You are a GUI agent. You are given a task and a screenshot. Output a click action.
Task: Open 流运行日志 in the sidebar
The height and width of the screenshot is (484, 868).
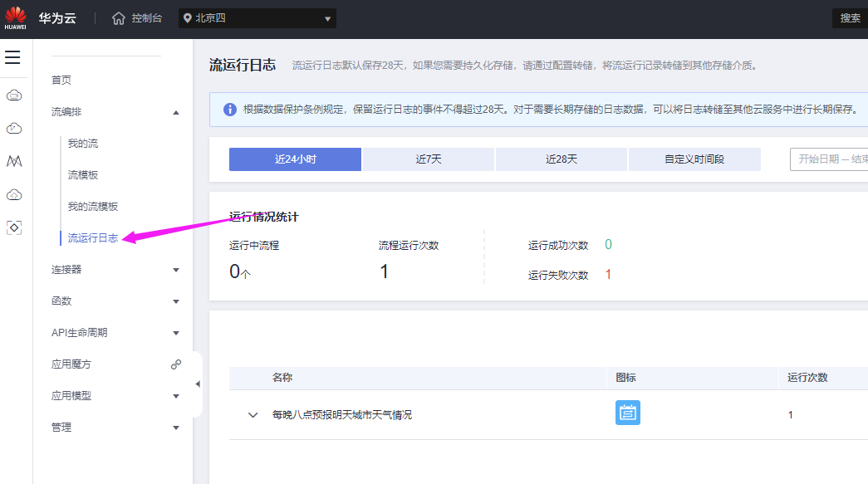click(x=93, y=238)
